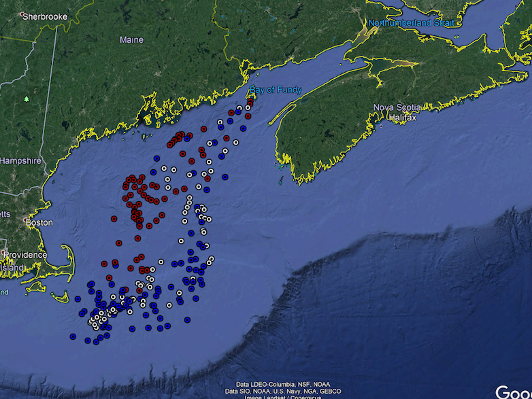This screenshot has height=399, width=532.
Task: Select the blue marker just southeast of Nantucket
Action: (78, 299)
